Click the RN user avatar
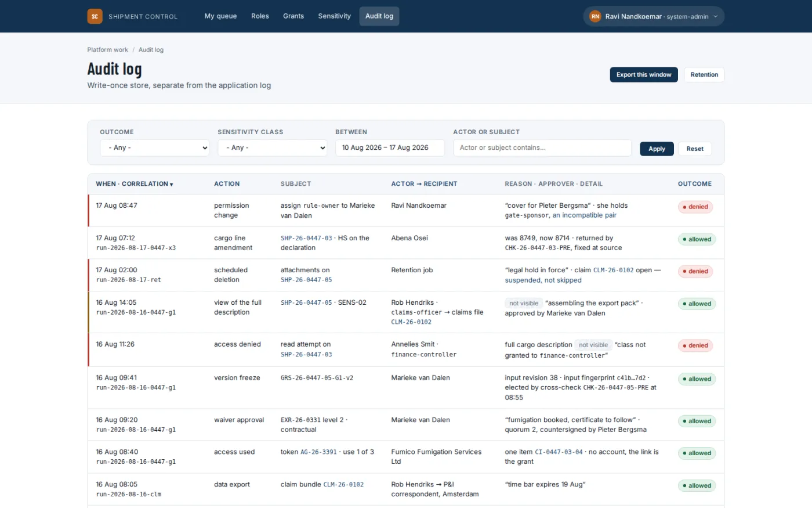The width and height of the screenshot is (812, 508). [595, 16]
